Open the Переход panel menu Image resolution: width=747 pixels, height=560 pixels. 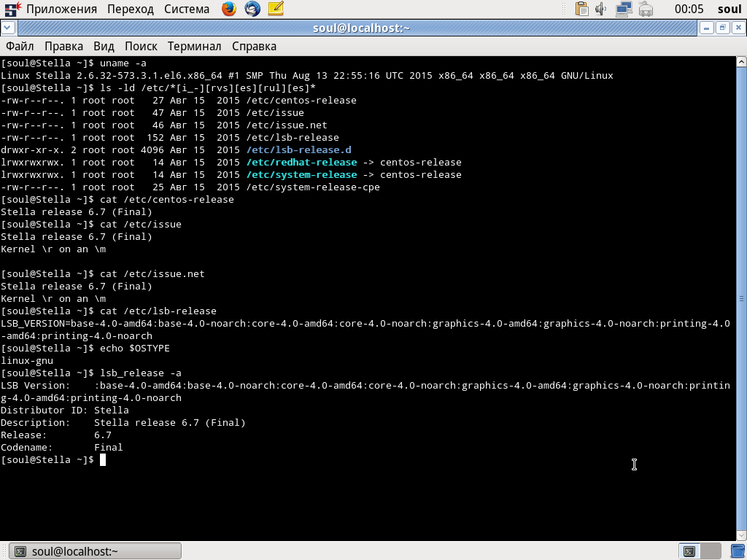tap(131, 9)
